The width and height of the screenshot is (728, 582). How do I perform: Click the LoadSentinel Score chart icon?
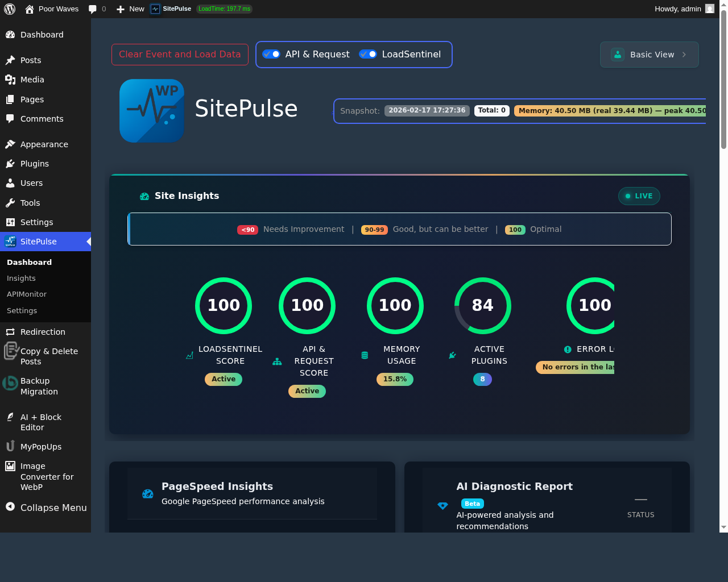click(x=189, y=355)
